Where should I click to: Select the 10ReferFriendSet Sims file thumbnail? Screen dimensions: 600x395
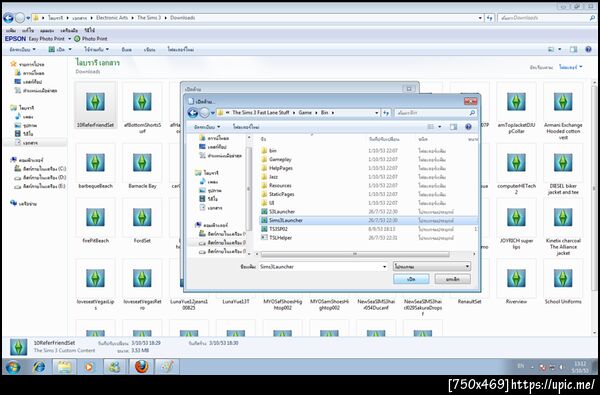pos(95,105)
